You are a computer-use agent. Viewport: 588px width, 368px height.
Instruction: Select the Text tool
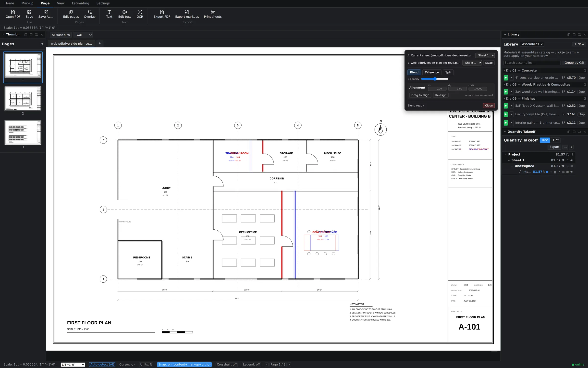(x=109, y=14)
